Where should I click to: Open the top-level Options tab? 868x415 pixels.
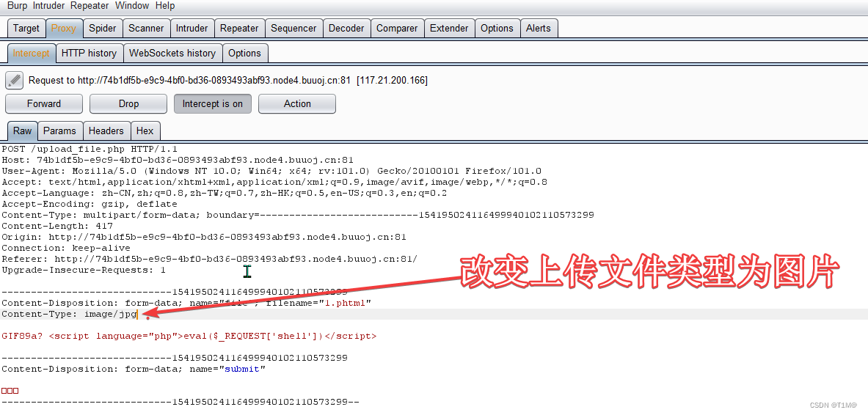click(x=497, y=28)
